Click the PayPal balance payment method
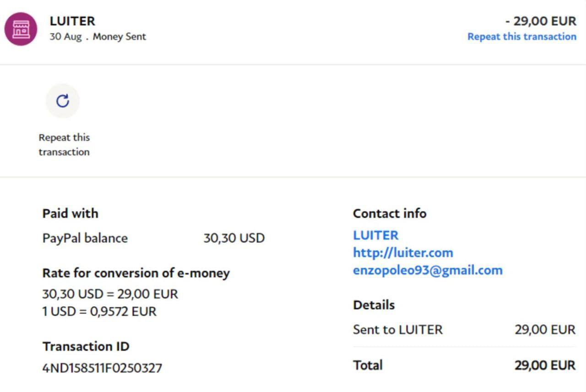The image size is (586, 392). (85, 238)
